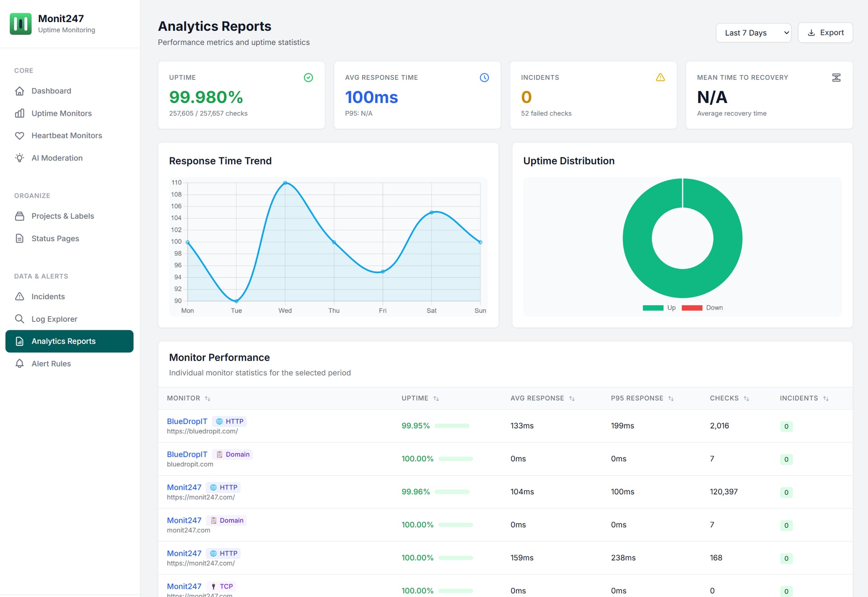Screen dimensions: 868x597
Task: Click the Heartbeat Monitors heart icon
Action: pos(19,136)
